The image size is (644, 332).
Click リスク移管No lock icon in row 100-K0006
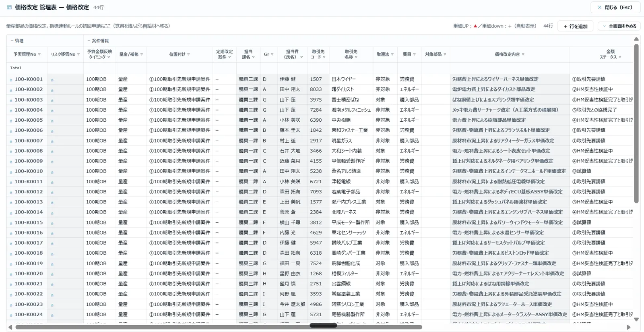[x=52, y=131]
